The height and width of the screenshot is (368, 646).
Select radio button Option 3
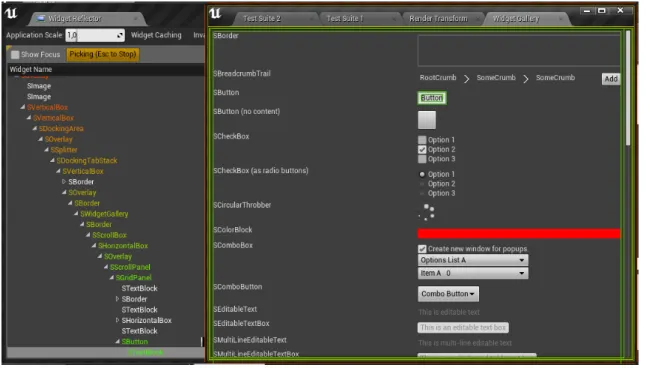tap(422, 194)
